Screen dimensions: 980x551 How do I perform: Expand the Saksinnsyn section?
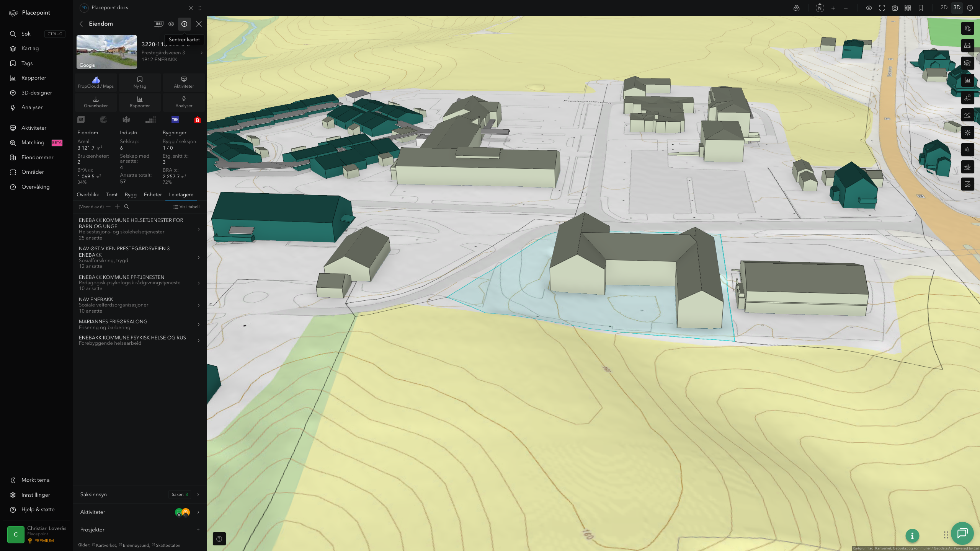click(x=140, y=494)
